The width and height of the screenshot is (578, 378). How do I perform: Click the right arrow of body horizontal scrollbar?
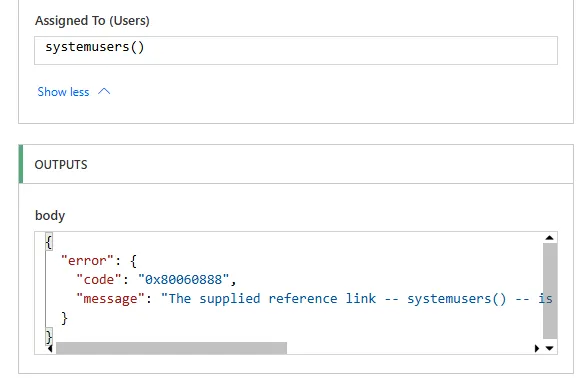[537, 348]
